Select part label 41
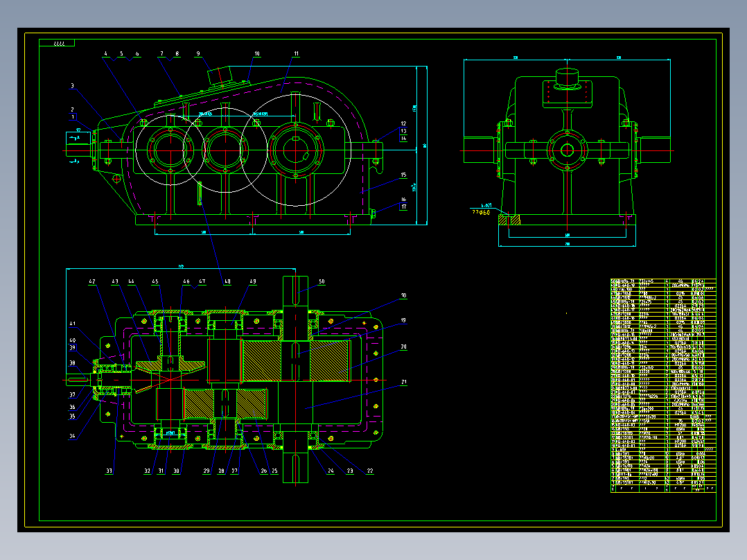This screenshot has width=747, height=560. tap(72, 324)
